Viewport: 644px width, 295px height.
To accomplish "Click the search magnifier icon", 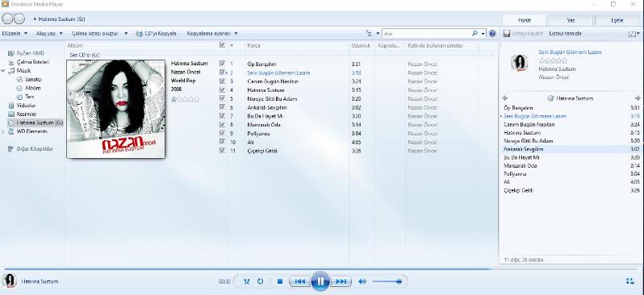I will pos(475,34).
